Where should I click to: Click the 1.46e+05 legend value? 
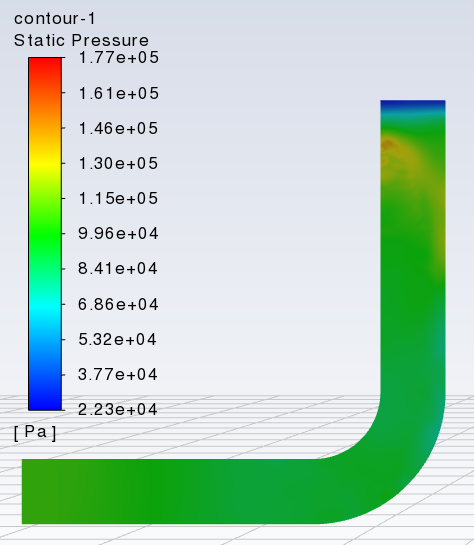tap(118, 129)
